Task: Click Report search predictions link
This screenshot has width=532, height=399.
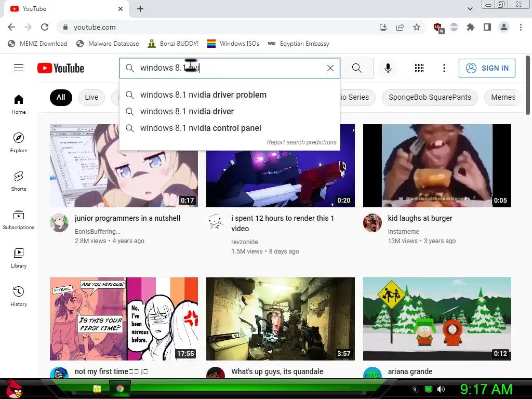Action: coord(302,142)
